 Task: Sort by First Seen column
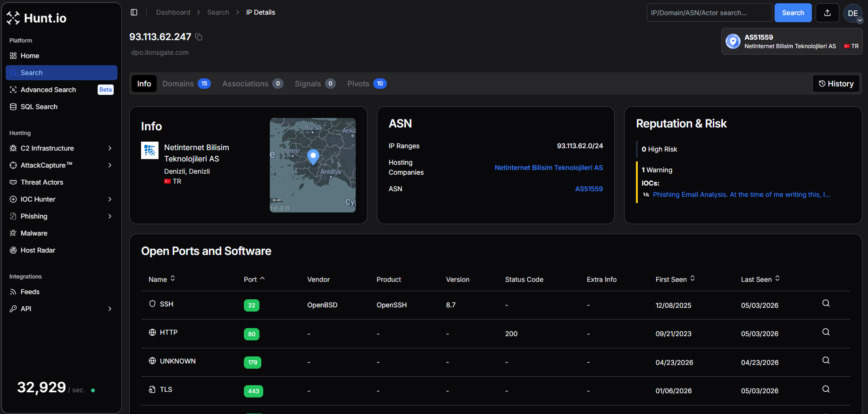click(x=675, y=279)
